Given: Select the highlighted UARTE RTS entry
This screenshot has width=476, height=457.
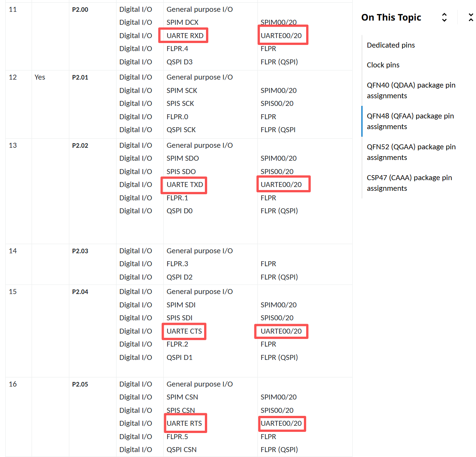Looking at the screenshot, I should coord(184,423).
